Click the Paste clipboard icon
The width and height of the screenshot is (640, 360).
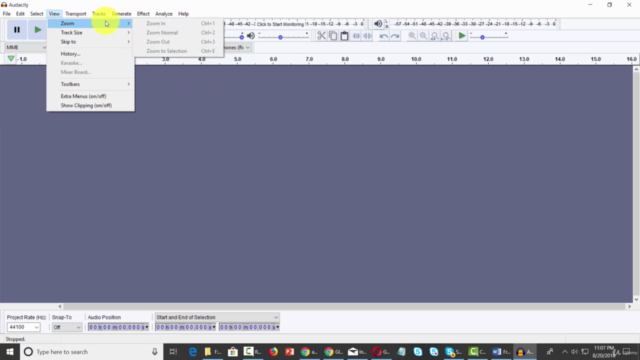[x=344, y=36]
